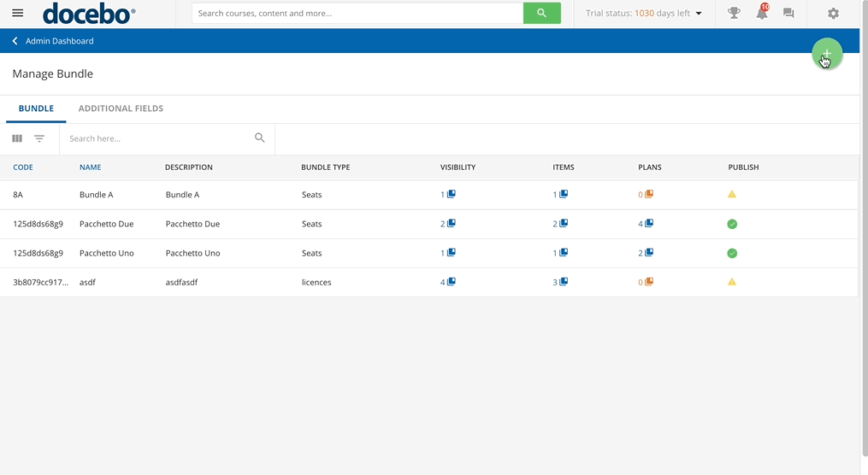Open the filter options icon
The width and height of the screenshot is (868, 475).
[x=39, y=138]
